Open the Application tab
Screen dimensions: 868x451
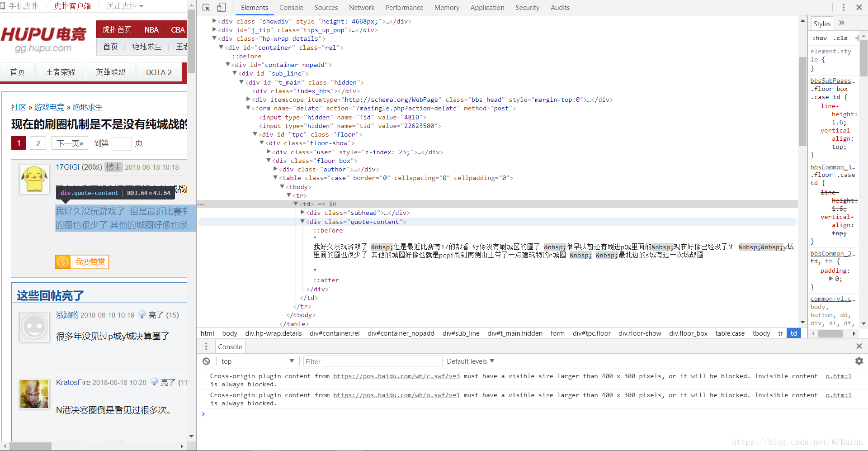[487, 8]
